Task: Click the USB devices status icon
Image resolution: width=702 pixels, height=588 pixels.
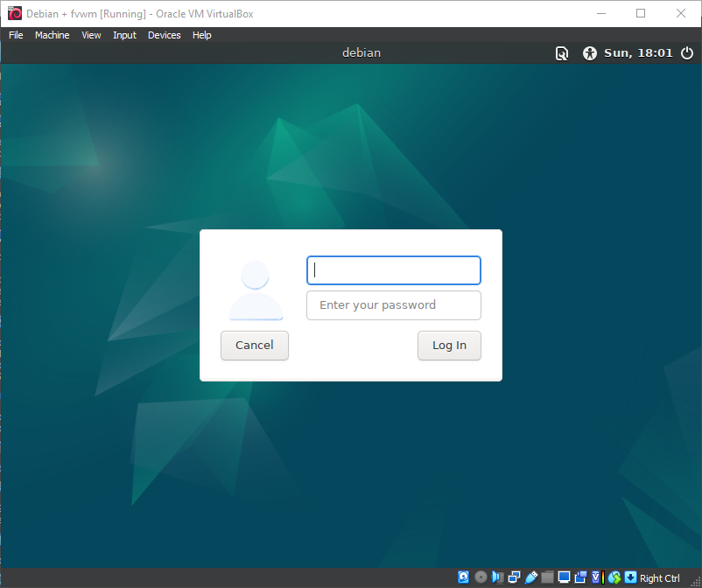Action: (530, 577)
